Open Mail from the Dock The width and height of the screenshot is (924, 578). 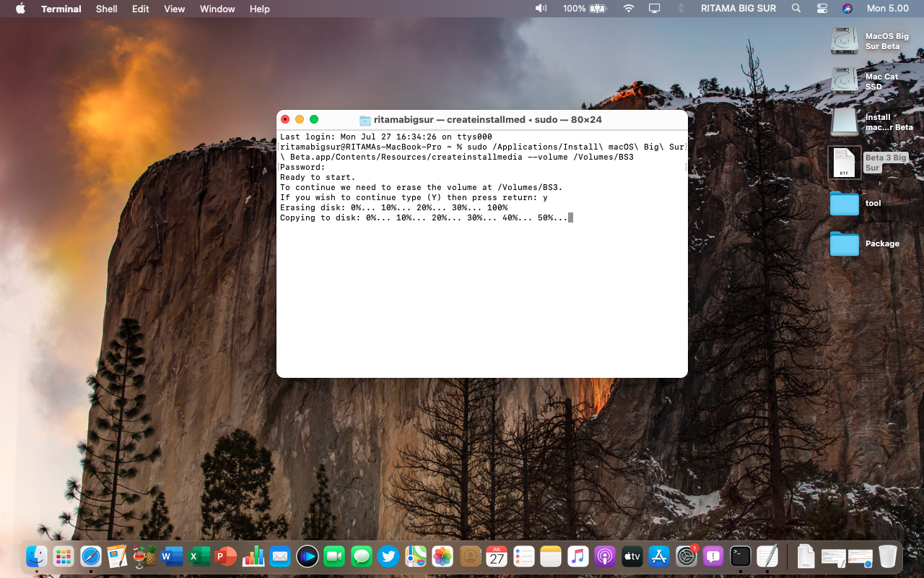pyautogui.click(x=280, y=556)
